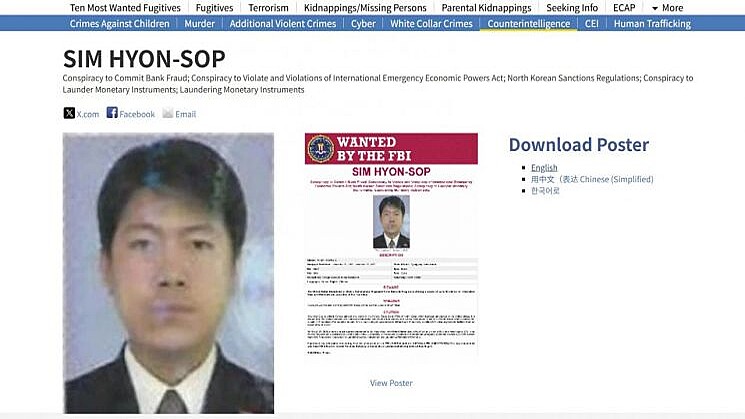Switch to the Cyber subcategory
This screenshot has height=419, width=745.
point(363,24)
